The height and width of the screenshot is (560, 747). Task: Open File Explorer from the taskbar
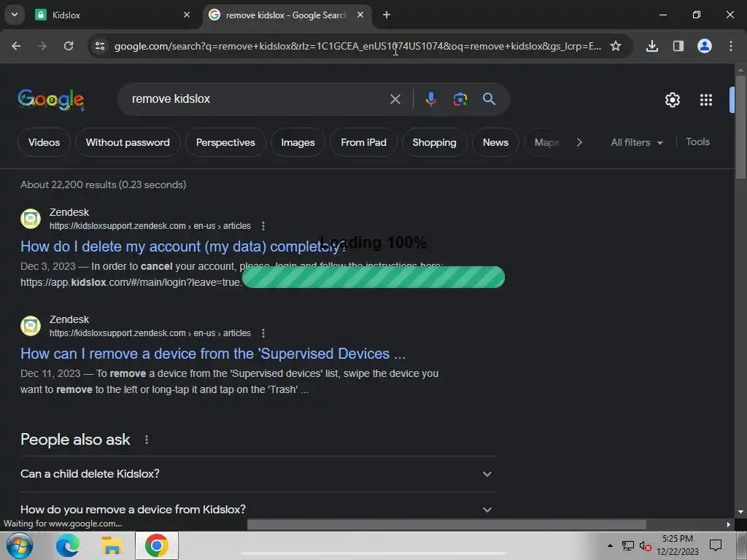112,545
